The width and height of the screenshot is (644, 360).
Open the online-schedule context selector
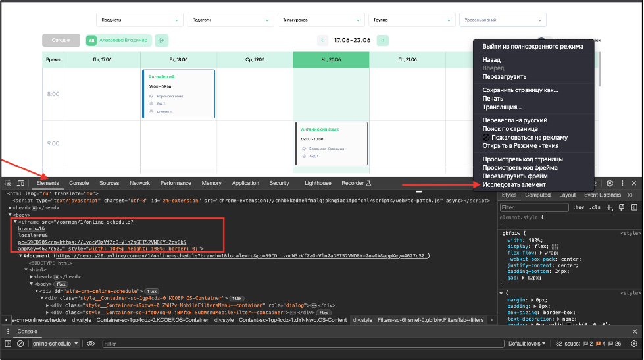pyautogui.click(x=55, y=344)
